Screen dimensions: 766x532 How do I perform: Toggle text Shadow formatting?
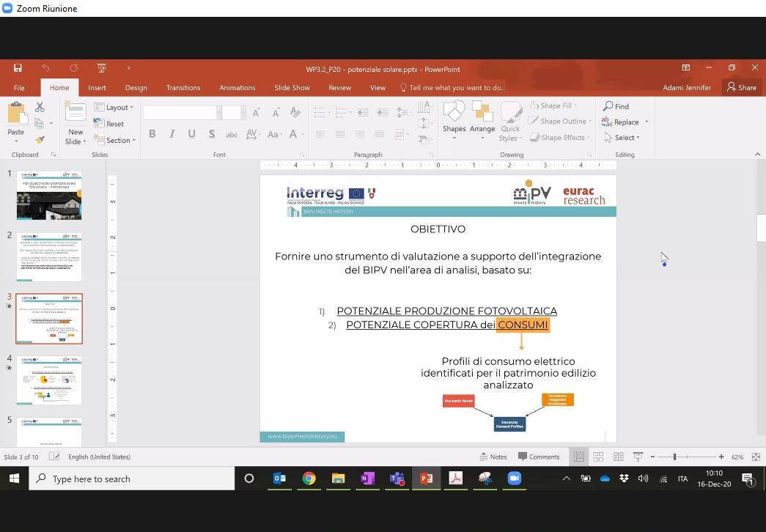tap(212, 134)
